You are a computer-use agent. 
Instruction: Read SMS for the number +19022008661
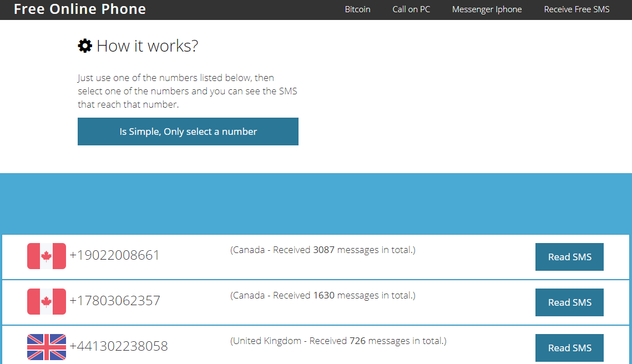point(569,257)
